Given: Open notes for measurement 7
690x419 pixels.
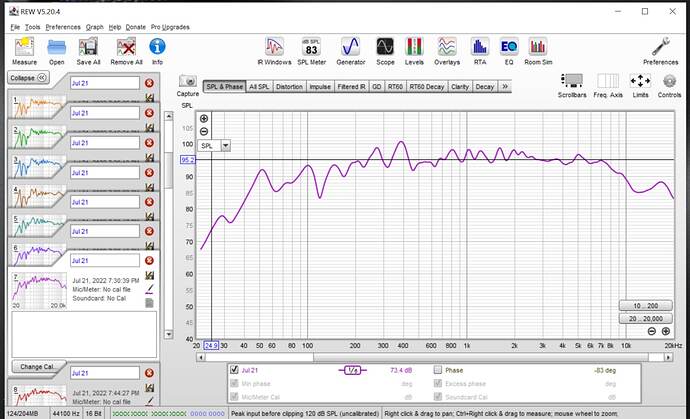Looking at the screenshot, I should 150,302.
